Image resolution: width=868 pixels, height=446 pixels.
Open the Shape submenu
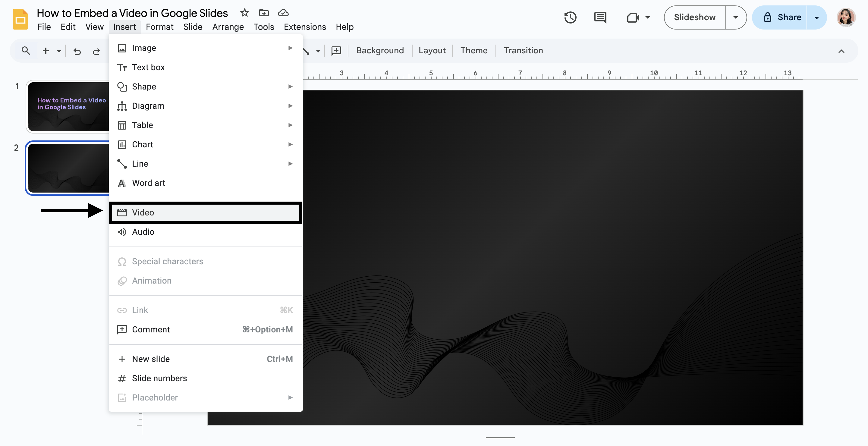(205, 86)
